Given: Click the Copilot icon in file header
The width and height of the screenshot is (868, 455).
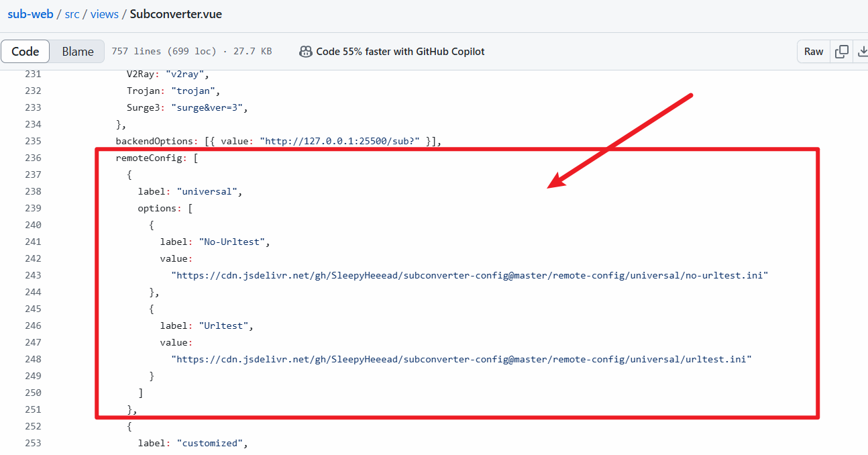Looking at the screenshot, I should point(306,52).
